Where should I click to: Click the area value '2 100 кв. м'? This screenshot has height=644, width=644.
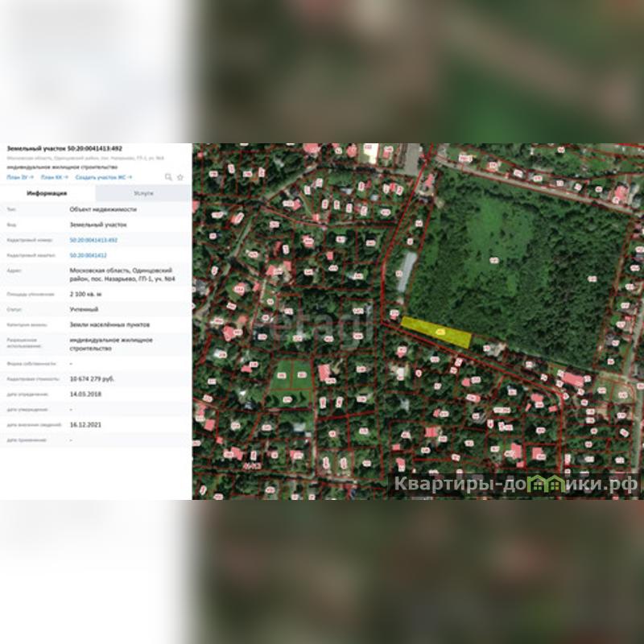85,295
